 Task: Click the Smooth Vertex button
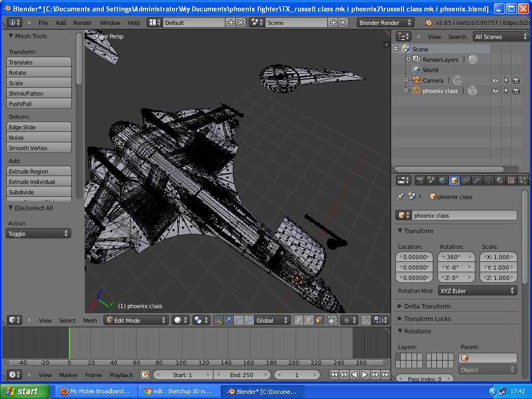(x=38, y=148)
